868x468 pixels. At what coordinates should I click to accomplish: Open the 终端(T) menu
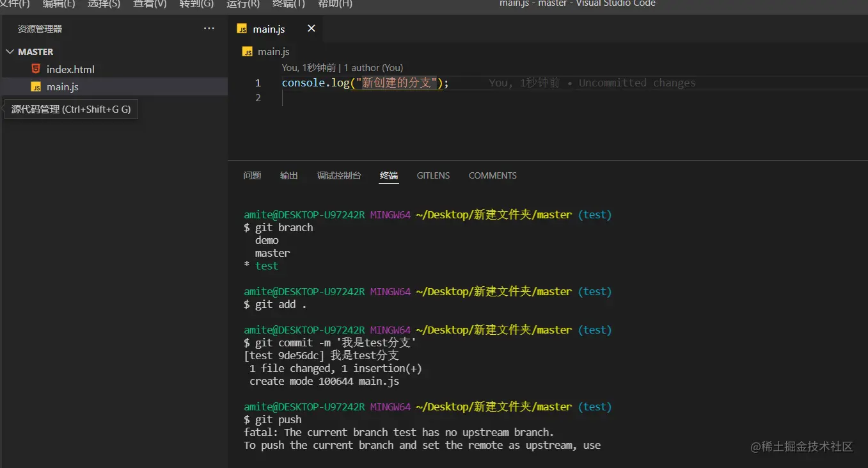point(288,4)
